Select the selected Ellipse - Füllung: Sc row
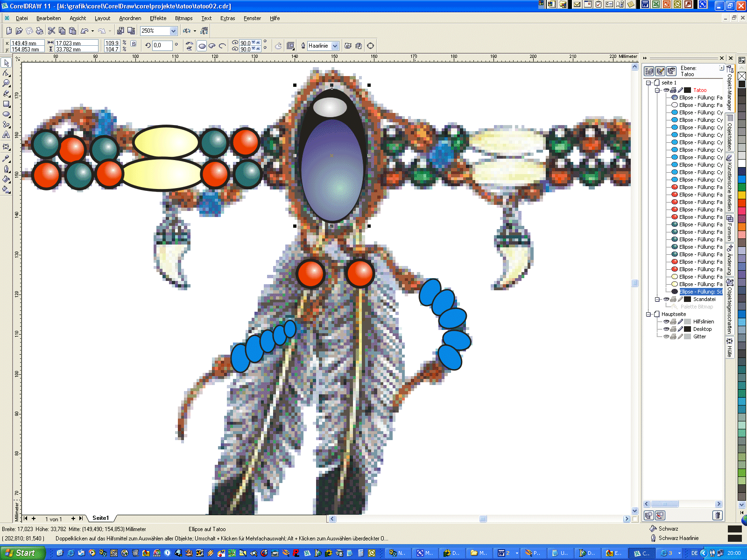747x560 pixels. [701, 292]
